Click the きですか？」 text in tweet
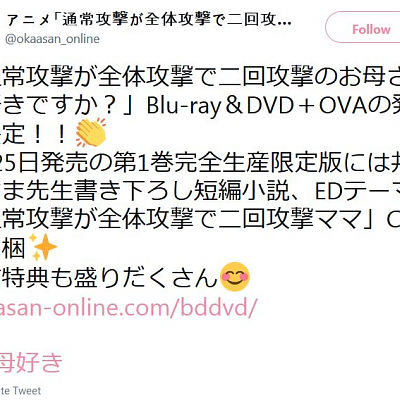The height and width of the screenshot is (400, 400). click(x=67, y=106)
